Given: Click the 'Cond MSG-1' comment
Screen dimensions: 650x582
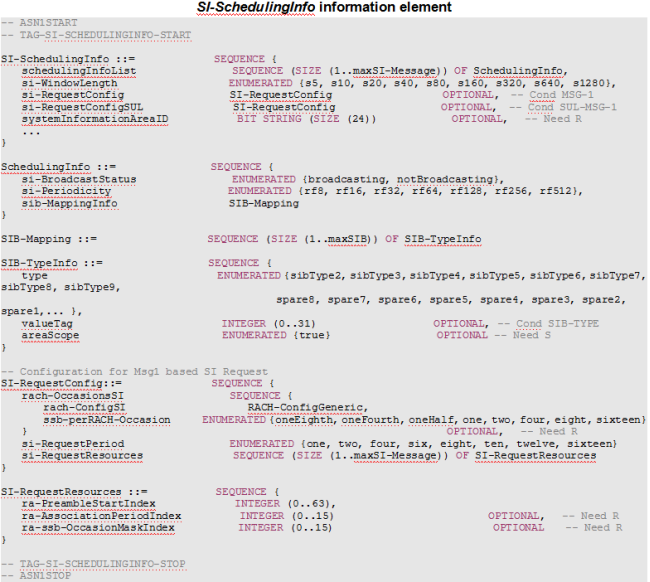Looking at the screenshot, I should (561, 95).
